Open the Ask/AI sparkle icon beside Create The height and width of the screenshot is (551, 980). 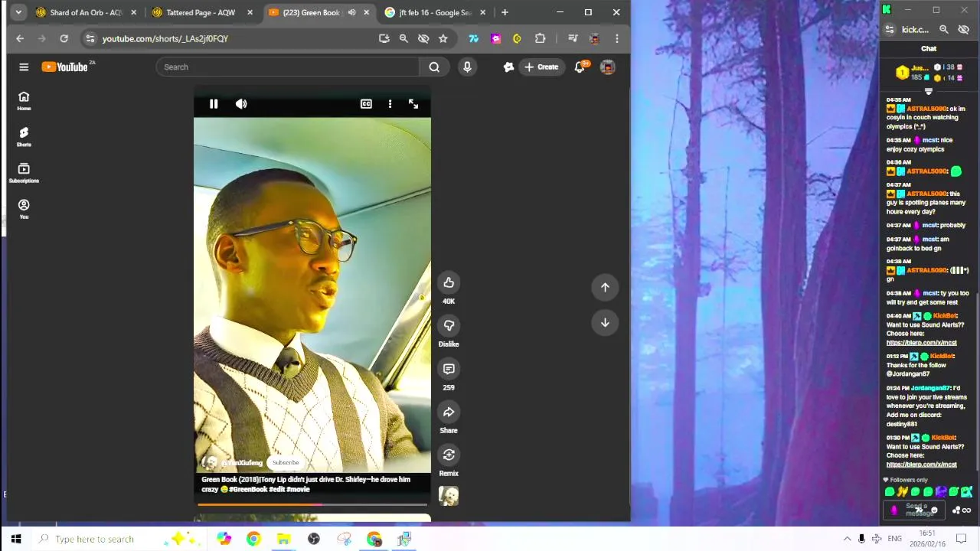pos(508,67)
